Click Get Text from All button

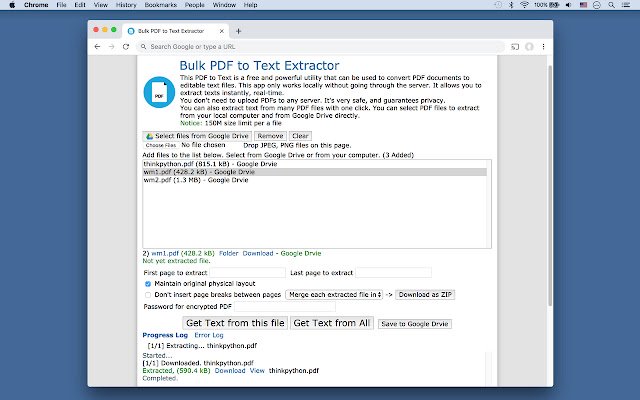click(331, 323)
